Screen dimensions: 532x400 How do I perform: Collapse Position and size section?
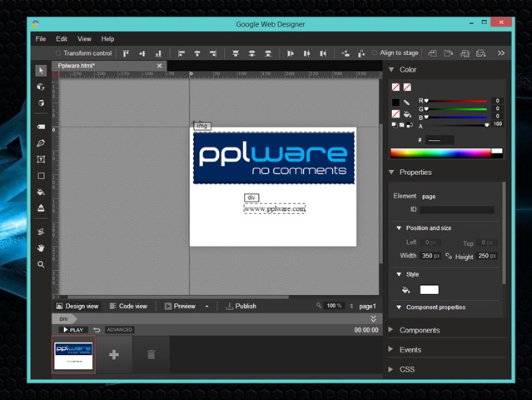[x=399, y=227]
